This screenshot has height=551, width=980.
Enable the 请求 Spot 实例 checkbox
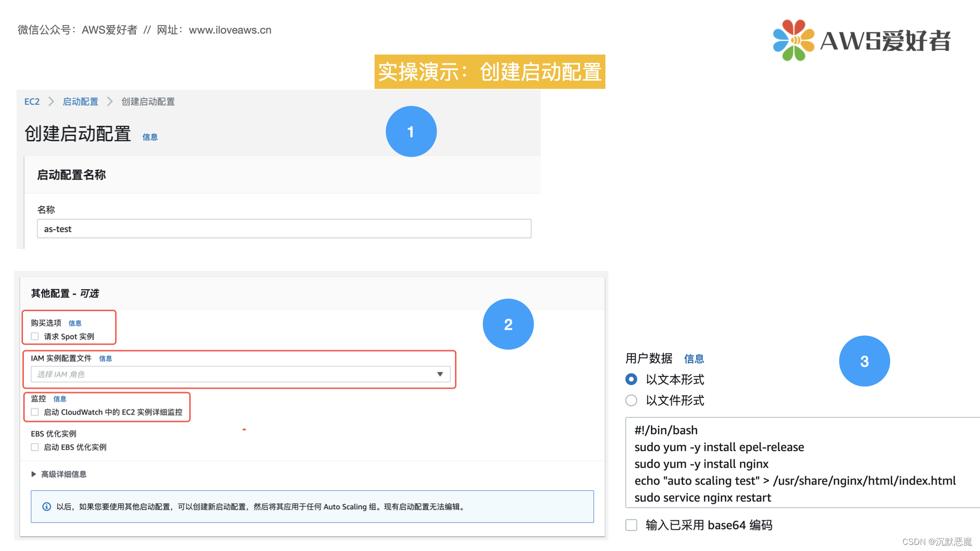(35, 336)
